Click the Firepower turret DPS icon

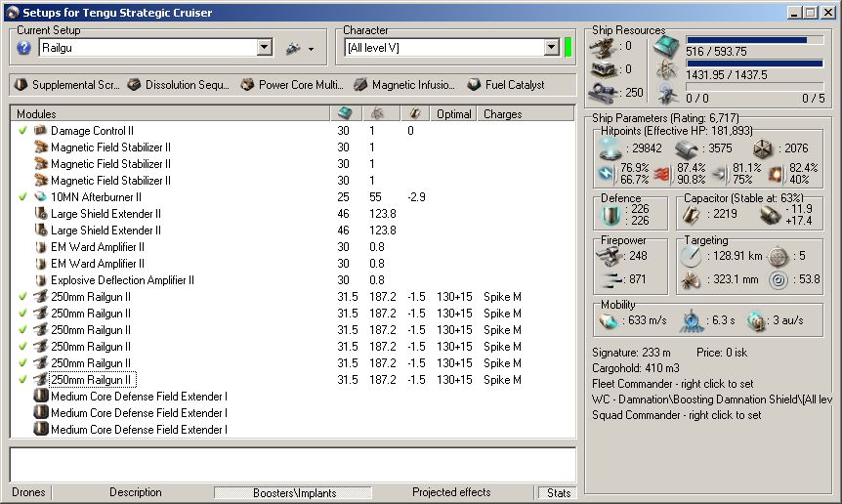pyautogui.click(x=609, y=256)
